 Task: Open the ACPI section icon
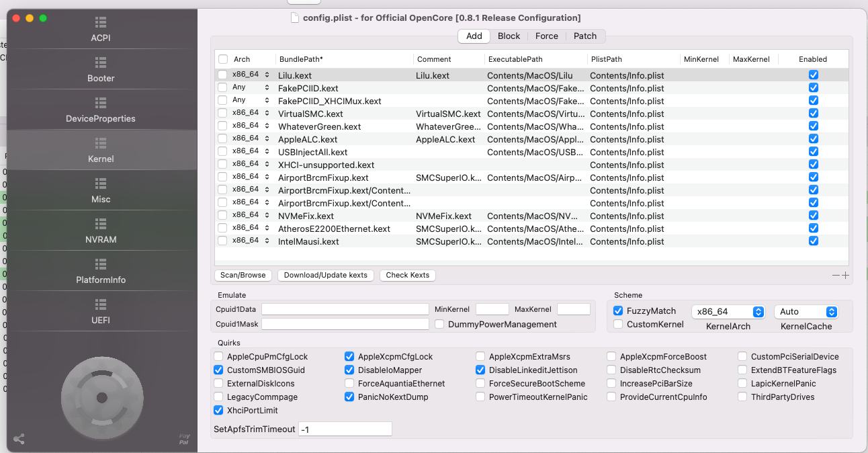101,22
